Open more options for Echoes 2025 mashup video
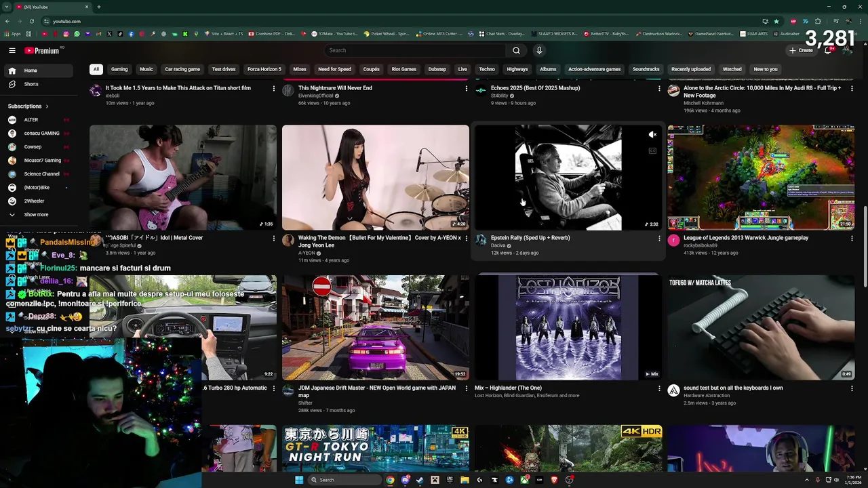 click(659, 88)
